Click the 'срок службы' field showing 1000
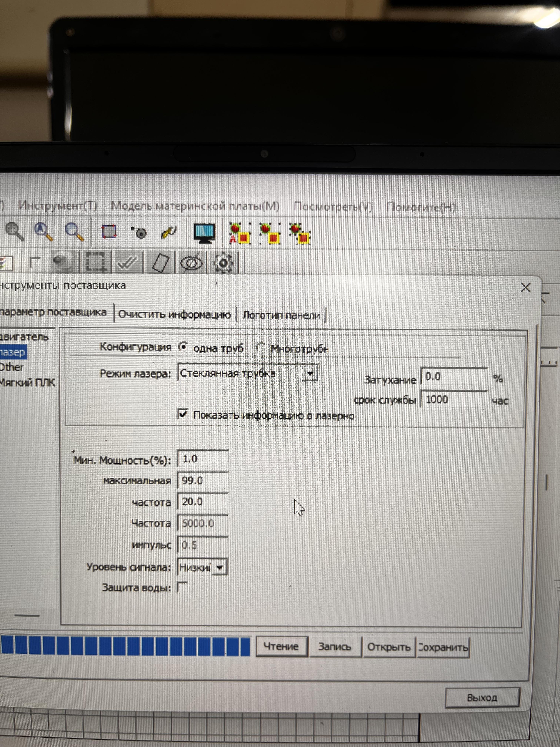Image resolution: width=560 pixels, height=747 pixels. click(x=454, y=399)
